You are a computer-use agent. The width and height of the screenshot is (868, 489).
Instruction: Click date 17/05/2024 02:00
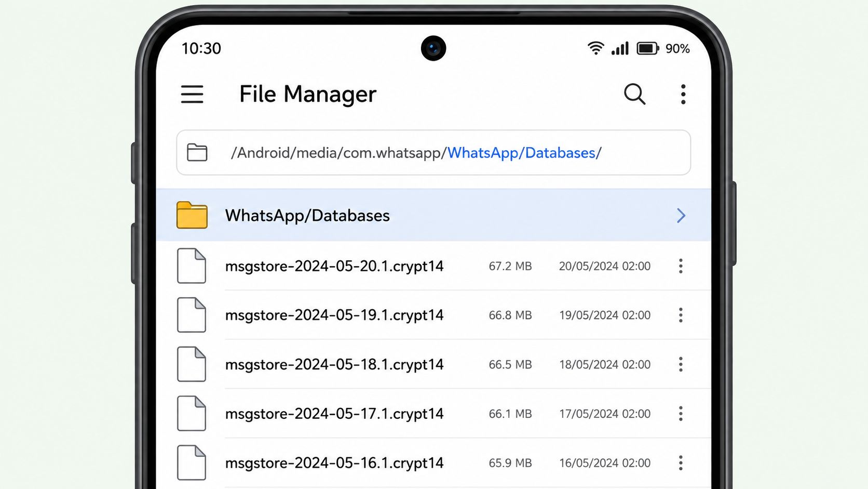click(x=605, y=414)
